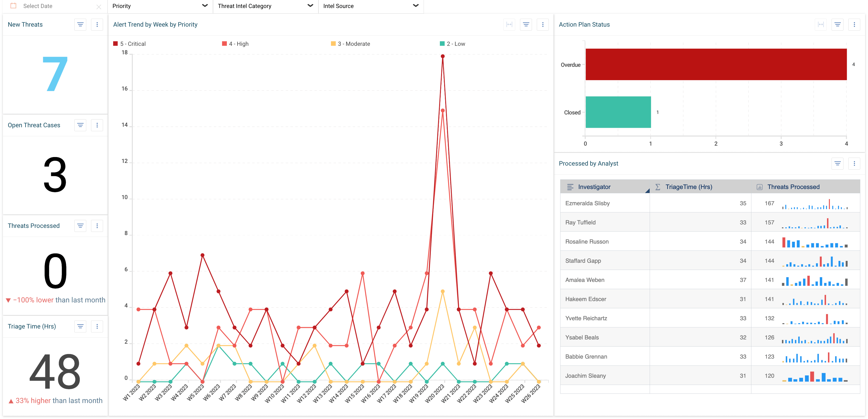868x419 pixels.
Task: Sort the table by Investigator column
Action: coord(595,187)
